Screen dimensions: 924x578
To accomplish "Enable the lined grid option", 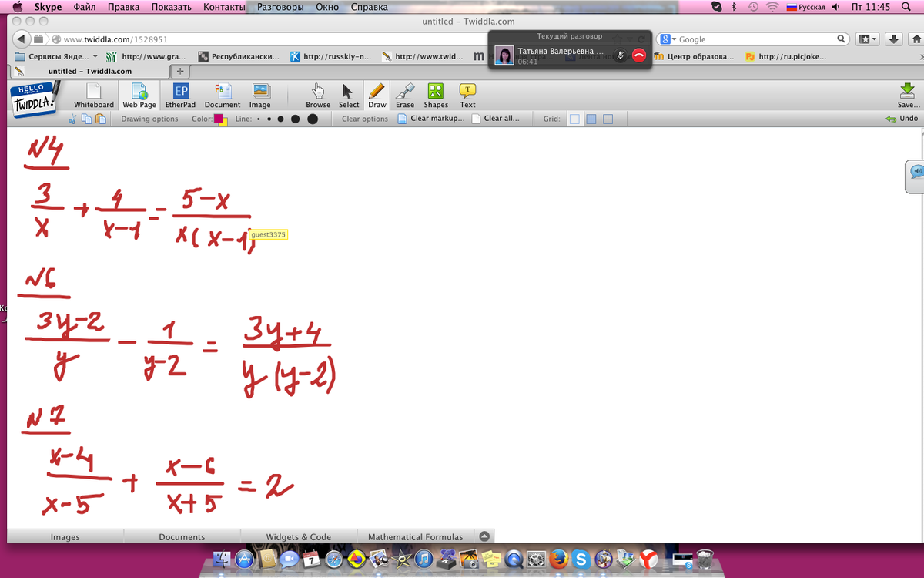I will pyautogui.click(x=591, y=119).
